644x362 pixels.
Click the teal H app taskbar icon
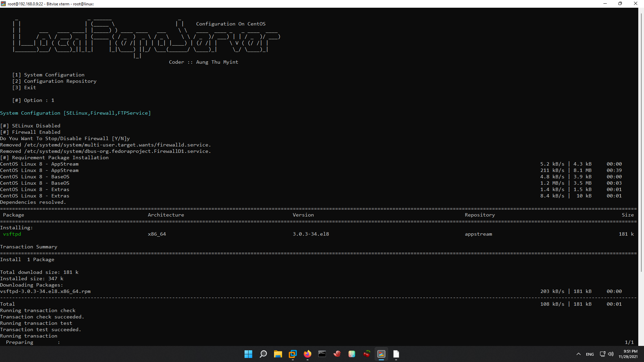352,354
